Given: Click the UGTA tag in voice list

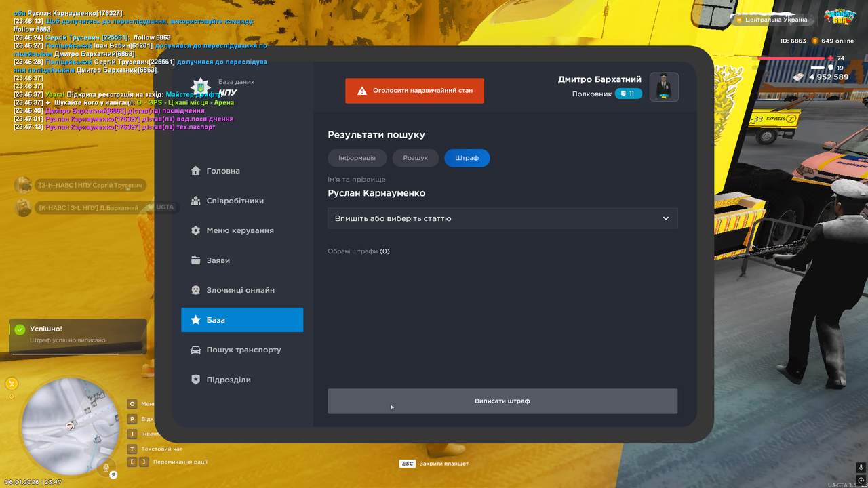Looking at the screenshot, I should [x=165, y=207].
